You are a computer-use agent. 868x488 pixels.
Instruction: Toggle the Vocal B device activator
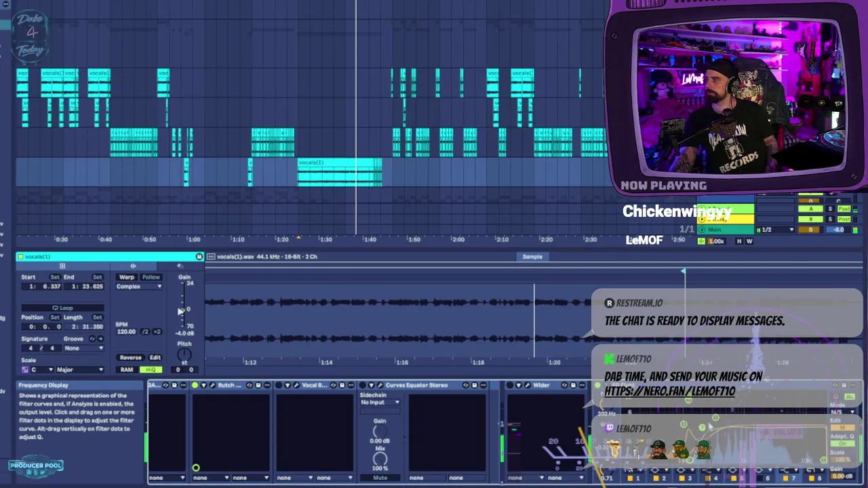tap(279, 385)
